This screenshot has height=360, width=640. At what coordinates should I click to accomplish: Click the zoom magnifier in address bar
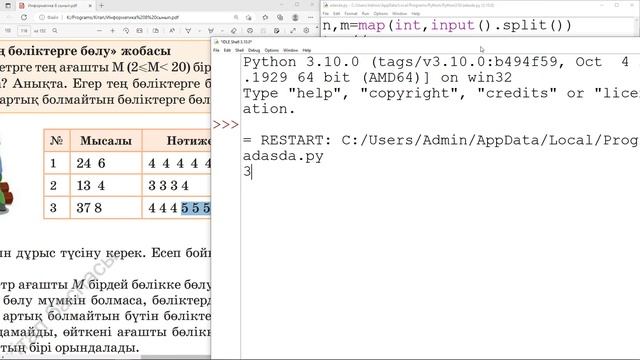click(236, 18)
